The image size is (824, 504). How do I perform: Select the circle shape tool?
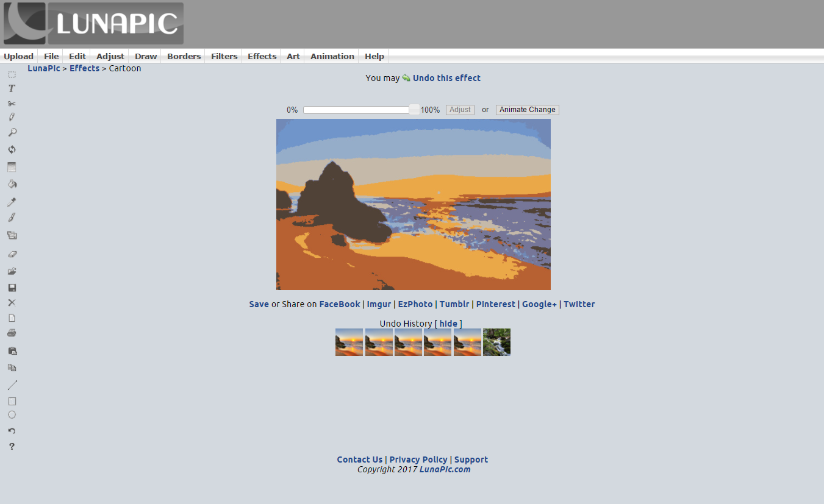point(12,415)
